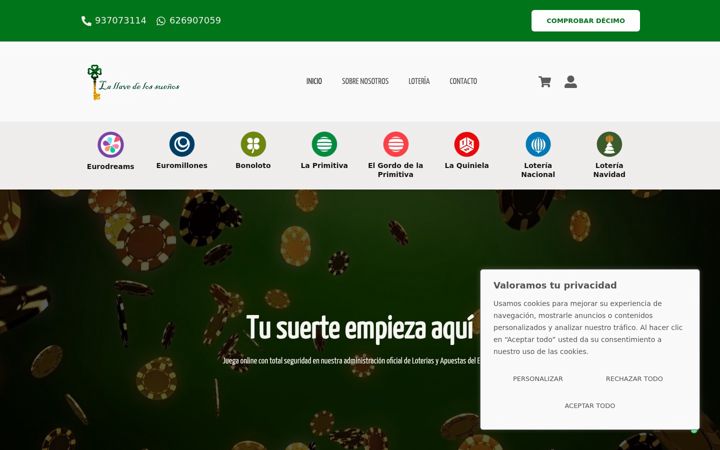
Task: Click the Bonoloto label
Action: (253, 165)
